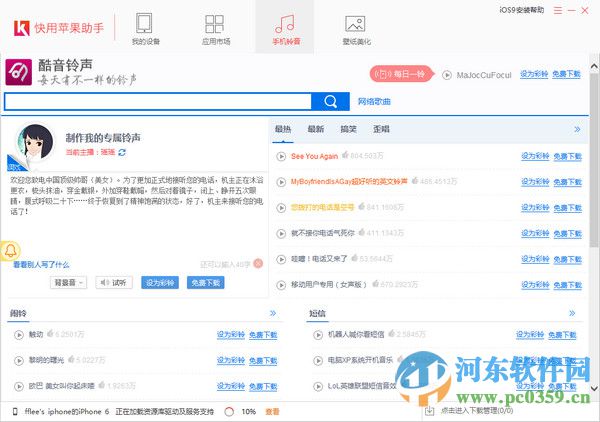The image size is (600, 422).
Task: Click 免费下载 for See You Again
Action: (x=567, y=156)
